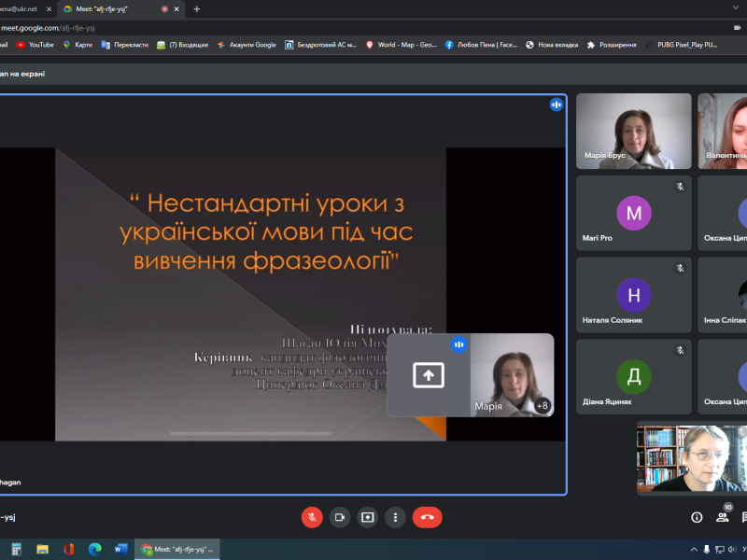
Task: Open a new browser tab with the plus button
Action: click(196, 9)
